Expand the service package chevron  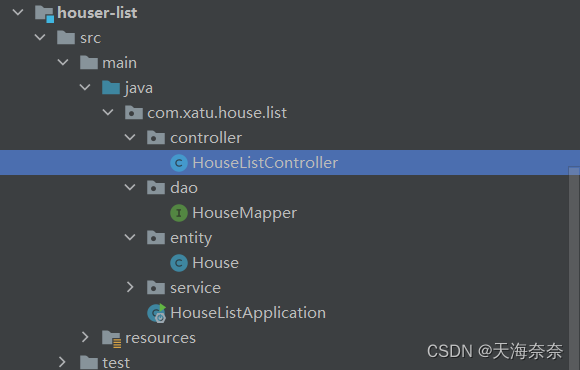[x=130, y=287]
